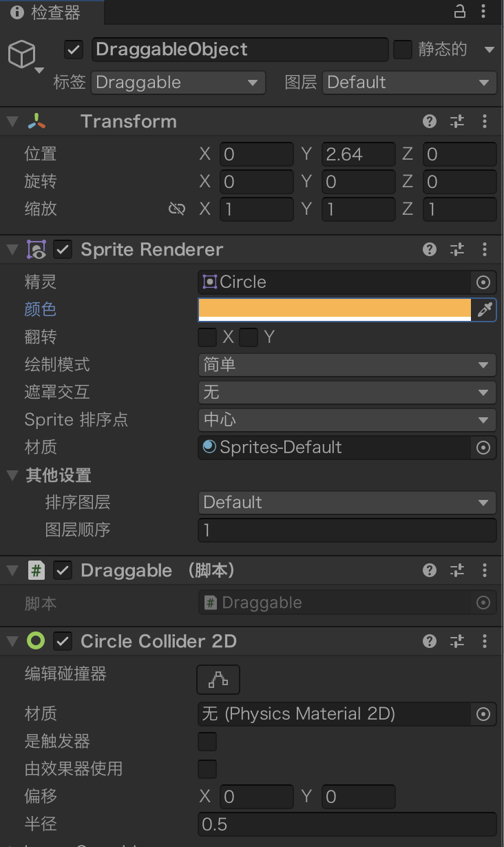Toggle the Flip X checkbox
Screen dimensions: 504x847
207,337
